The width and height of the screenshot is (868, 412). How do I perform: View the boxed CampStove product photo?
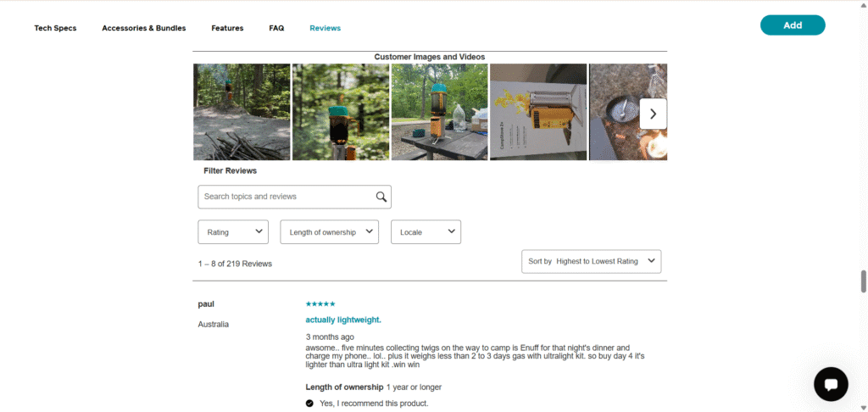pyautogui.click(x=538, y=112)
